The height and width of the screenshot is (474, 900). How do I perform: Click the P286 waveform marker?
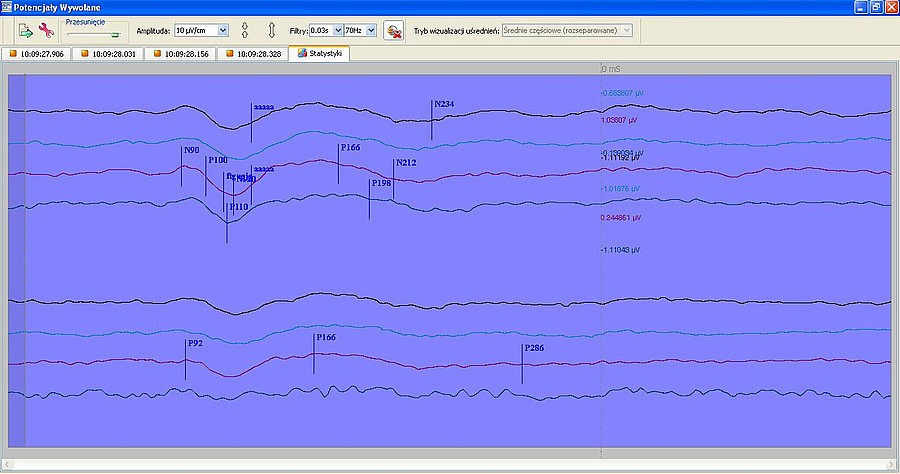(534, 348)
